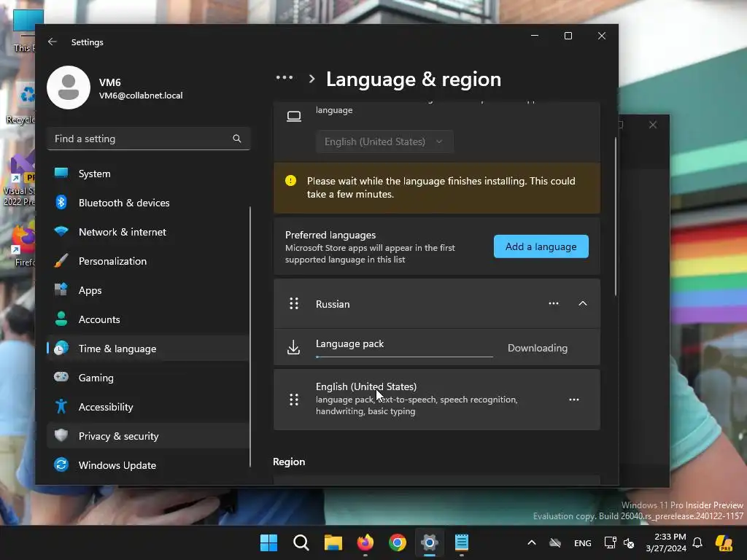Click the Apps icon in sidebar
This screenshot has width=747, height=560.
(x=61, y=290)
